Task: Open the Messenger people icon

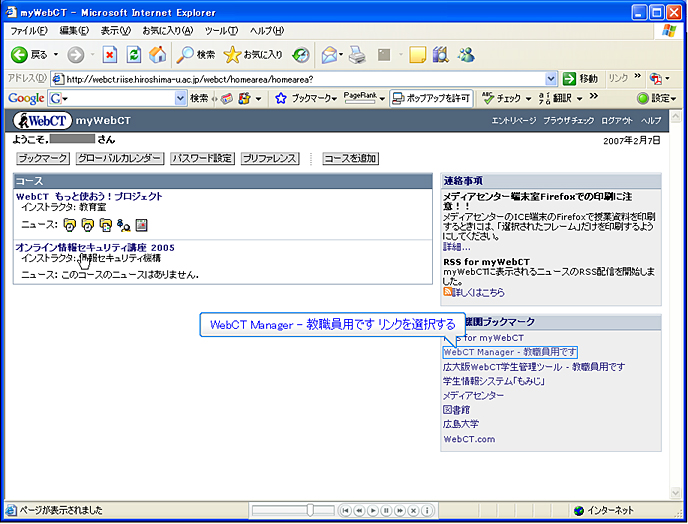Action: 466,55
